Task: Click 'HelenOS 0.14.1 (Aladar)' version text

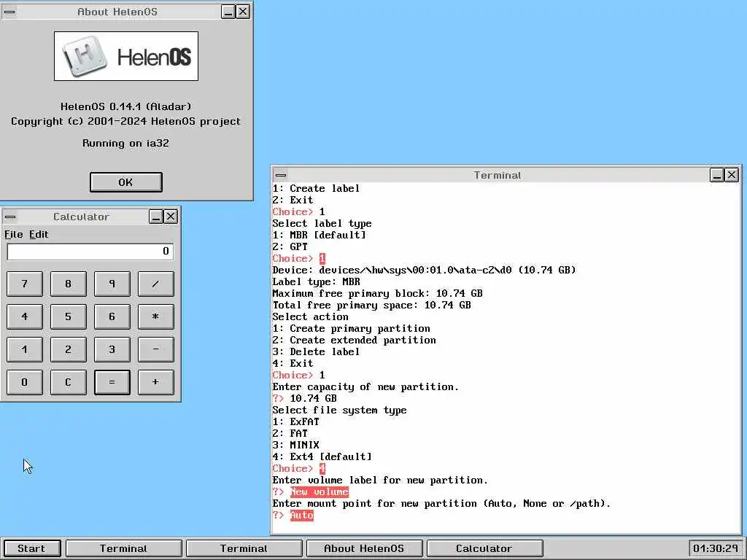Action: (x=125, y=106)
